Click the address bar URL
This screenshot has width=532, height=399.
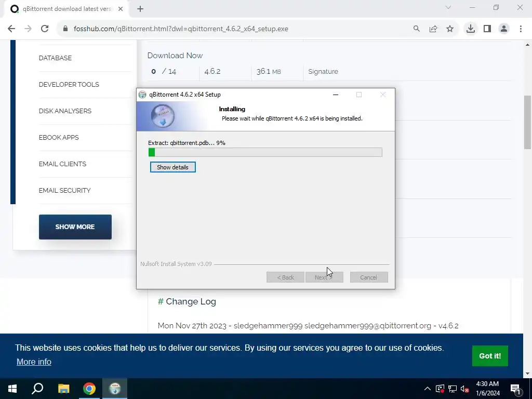coord(181,29)
